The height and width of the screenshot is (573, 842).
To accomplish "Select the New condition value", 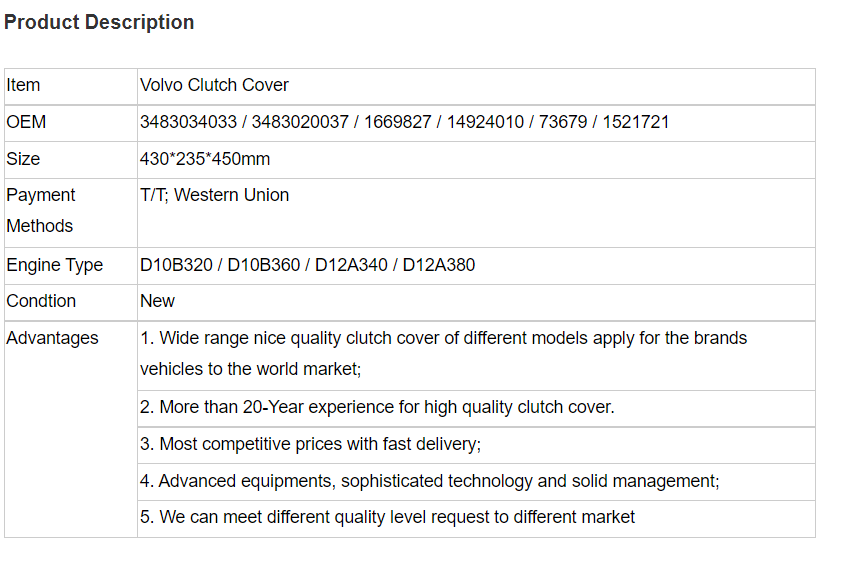I will point(157,301).
